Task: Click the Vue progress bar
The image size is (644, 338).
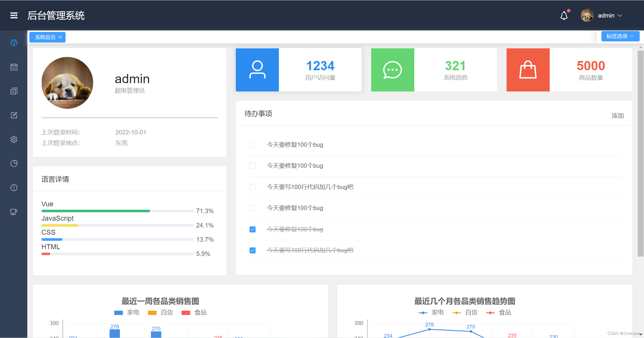Action: (x=118, y=211)
